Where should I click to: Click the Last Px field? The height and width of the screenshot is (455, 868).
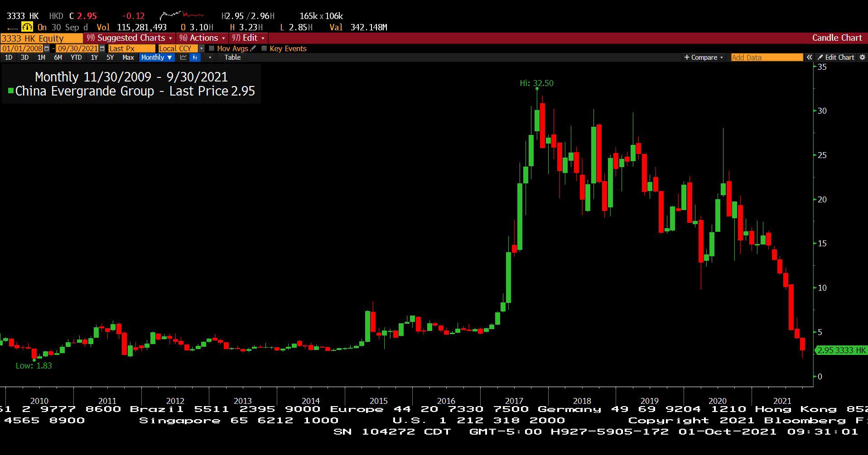coord(131,48)
